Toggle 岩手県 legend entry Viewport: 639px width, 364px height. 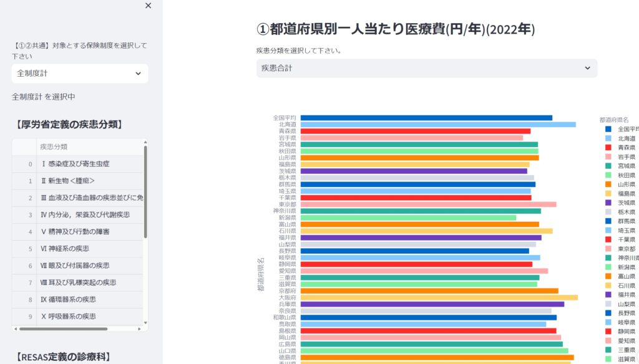click(x=620, y=156)
